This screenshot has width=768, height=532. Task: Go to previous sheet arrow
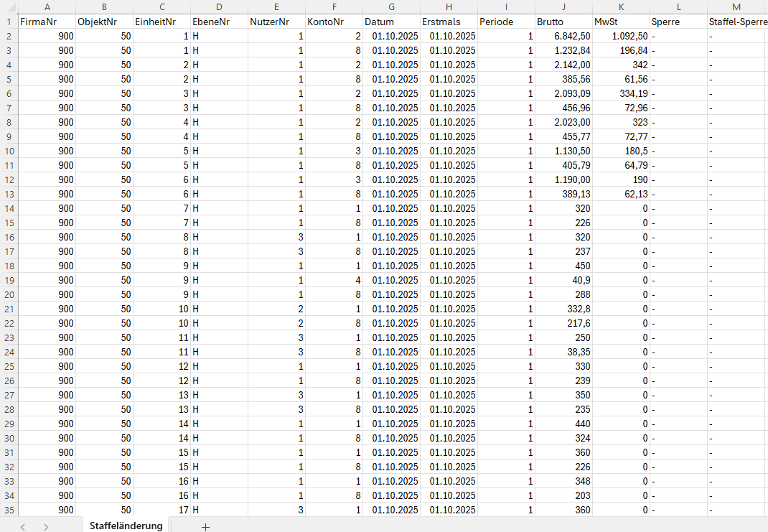(23, 527)
